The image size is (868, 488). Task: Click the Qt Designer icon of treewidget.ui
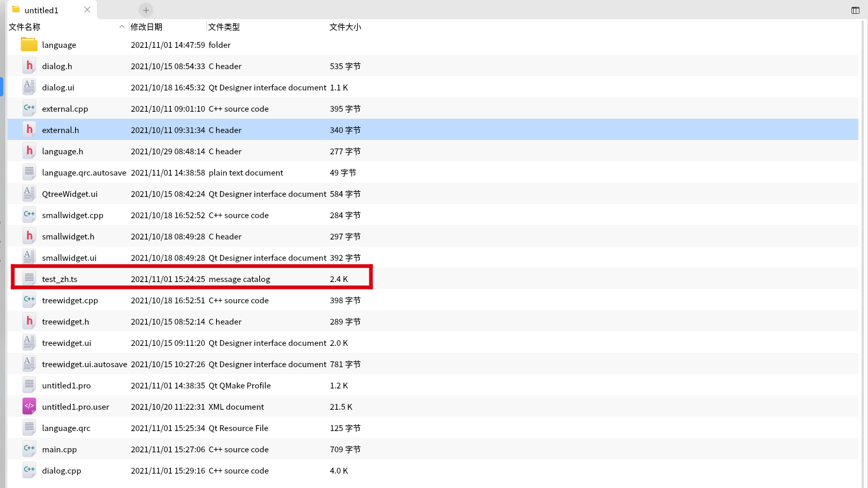pos(29,342)
